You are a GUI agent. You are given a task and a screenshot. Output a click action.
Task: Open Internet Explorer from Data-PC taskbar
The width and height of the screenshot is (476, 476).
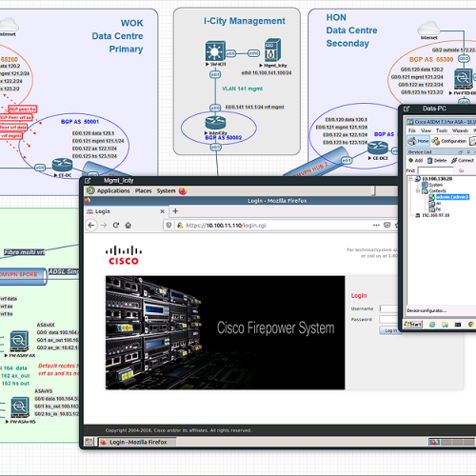point(432,325)
